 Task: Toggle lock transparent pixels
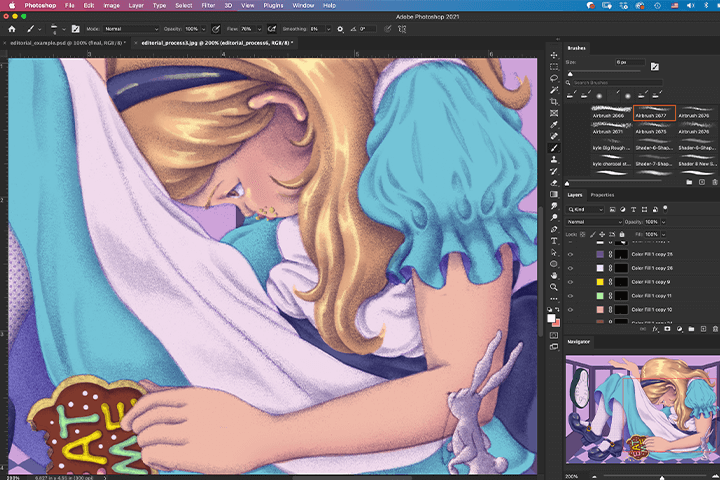(582, 234)
